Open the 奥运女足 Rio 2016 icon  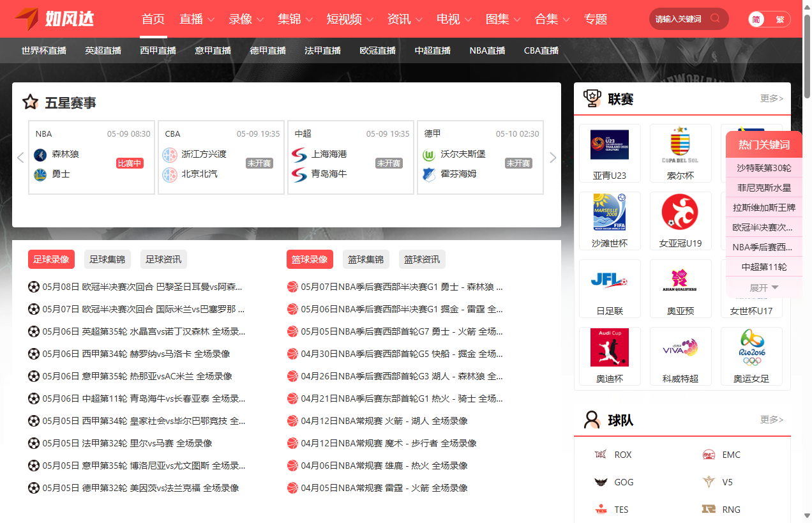[x=751, y=347]
